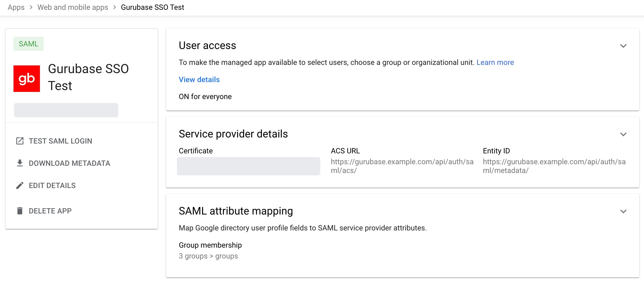The image size is (644, 281).
Task: Click the Service provider details heading
Action: pos(233,134)
